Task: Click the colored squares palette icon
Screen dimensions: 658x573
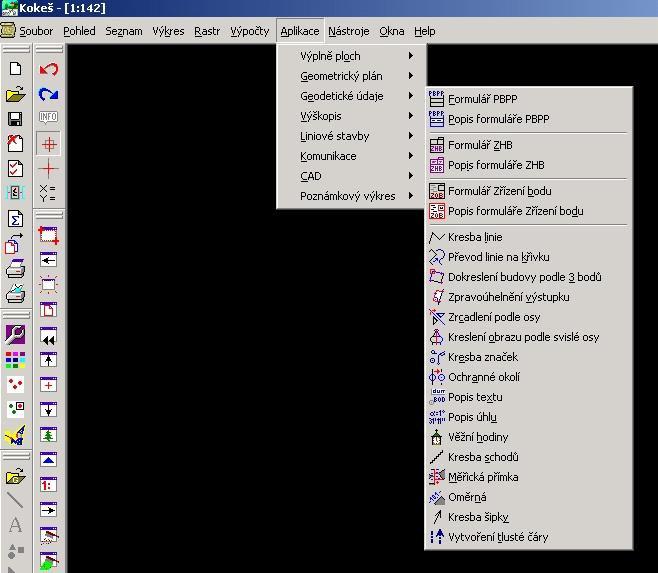Action: (16, 360)
